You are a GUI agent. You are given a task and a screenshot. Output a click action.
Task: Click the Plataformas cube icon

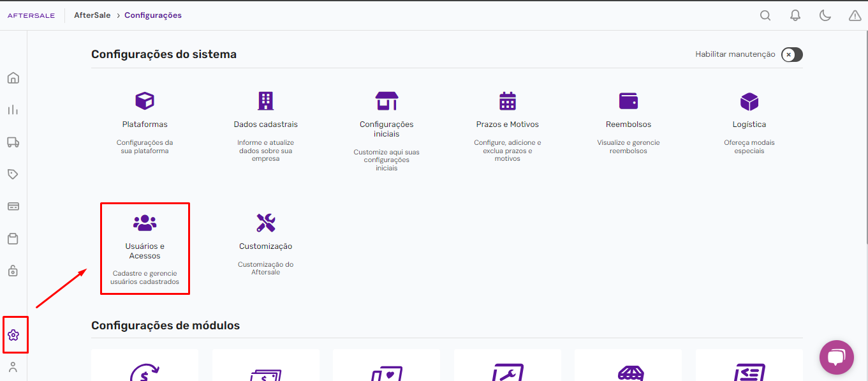point(145,101)
